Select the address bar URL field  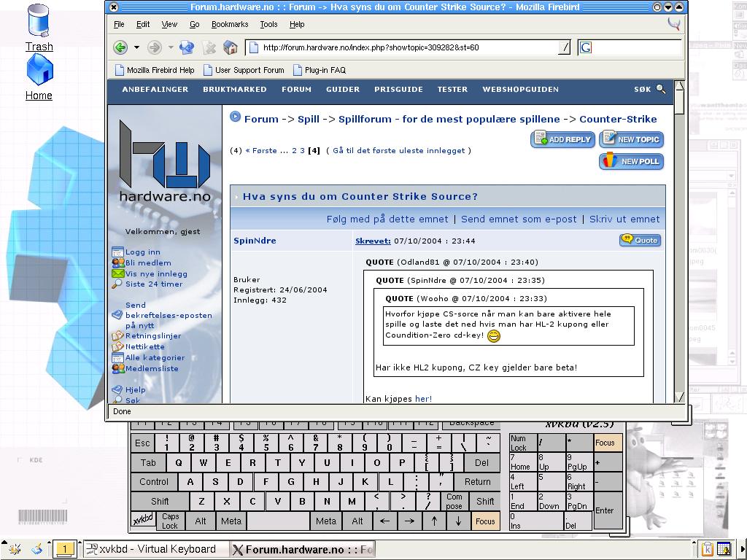pyautogui.click(x=410, y=47)
